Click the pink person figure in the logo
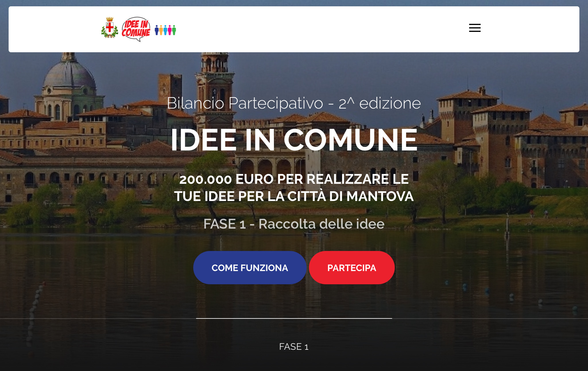 tap(170, 30)
